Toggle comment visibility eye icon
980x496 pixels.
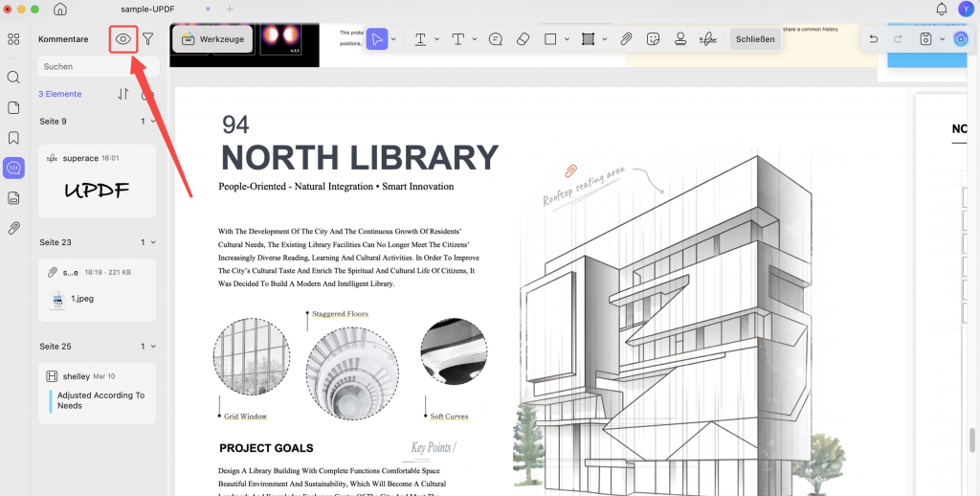(123, 39)
